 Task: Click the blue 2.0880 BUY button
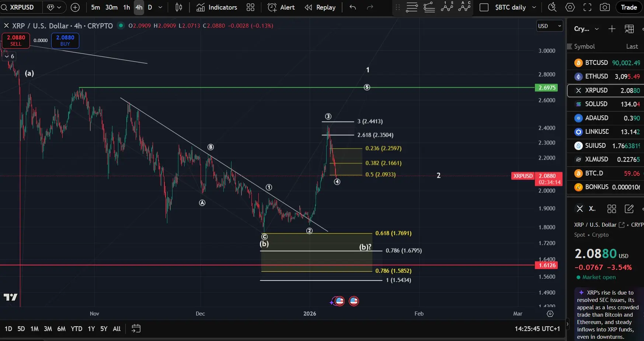[65, 41]
